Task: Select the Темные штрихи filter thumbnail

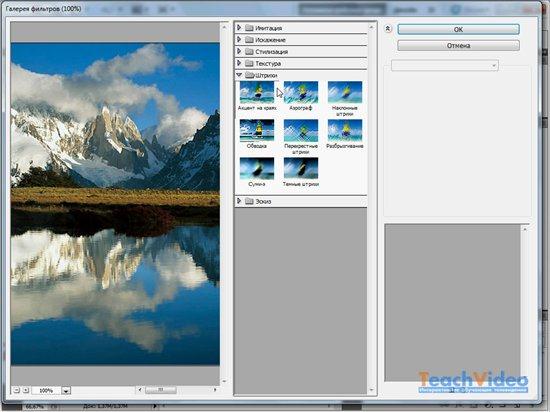Action: [301, 168]
